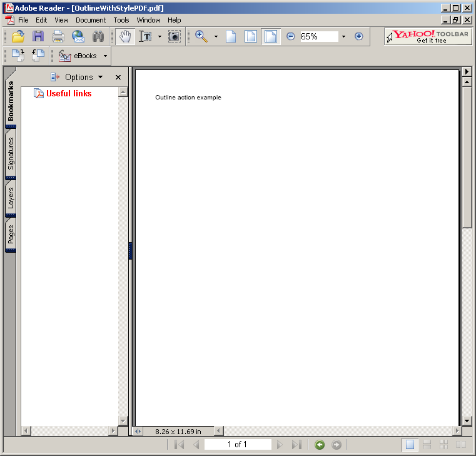Open the eBooks toolbar button
The width and height of the screenshot is (476, 456).
(x=78, y=56)
